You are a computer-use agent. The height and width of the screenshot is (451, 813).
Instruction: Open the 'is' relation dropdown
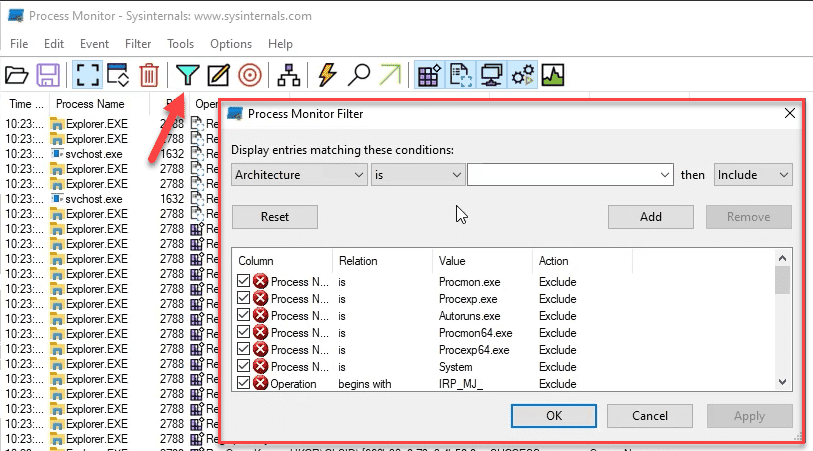417,175
